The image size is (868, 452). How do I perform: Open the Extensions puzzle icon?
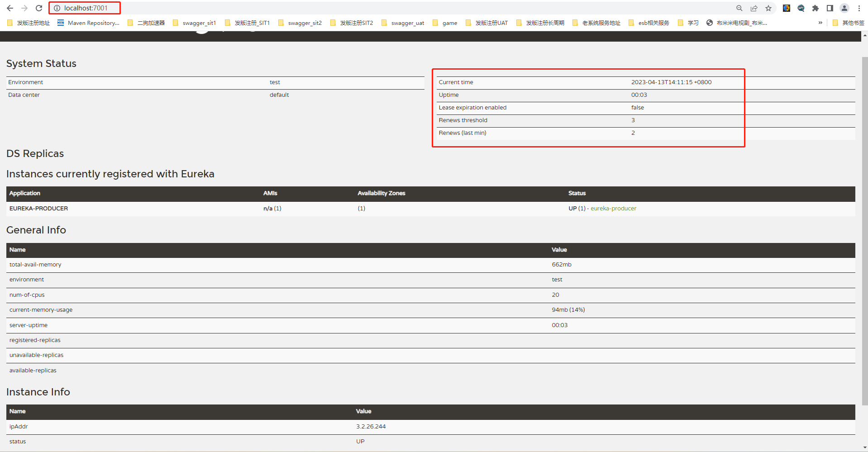(x=816, y=8)
